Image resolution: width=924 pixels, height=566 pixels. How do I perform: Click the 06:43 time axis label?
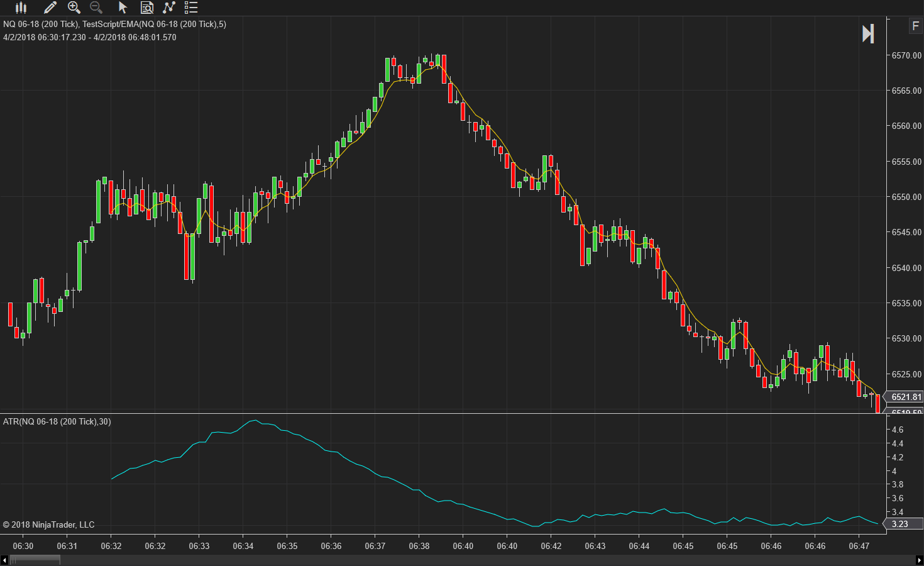(595, 546)
